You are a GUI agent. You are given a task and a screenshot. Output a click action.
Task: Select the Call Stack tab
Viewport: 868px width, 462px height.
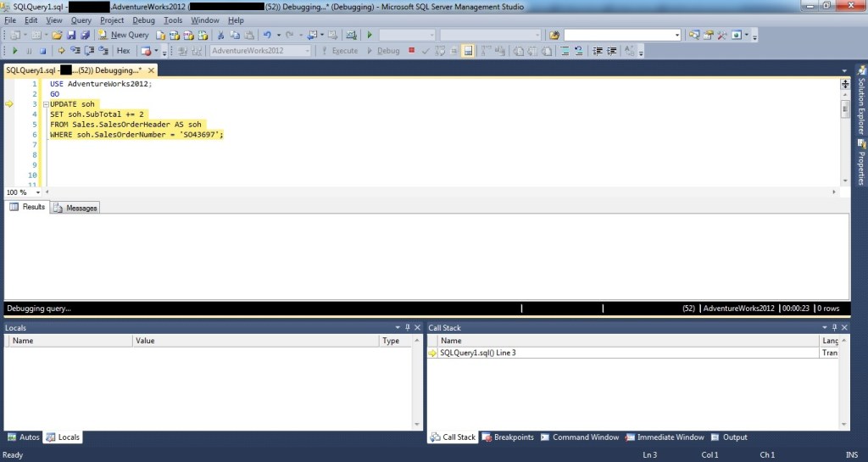tap(453, 437)
